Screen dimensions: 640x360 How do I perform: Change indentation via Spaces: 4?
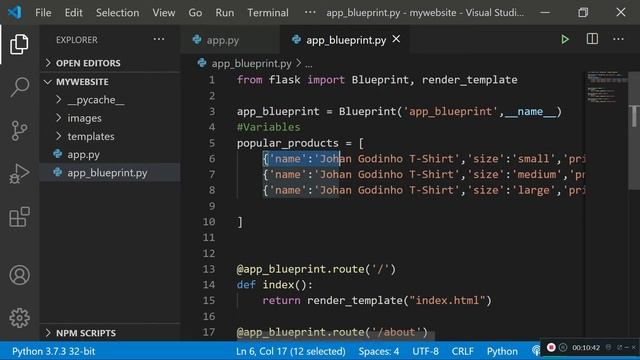click(x=379, y=351)
